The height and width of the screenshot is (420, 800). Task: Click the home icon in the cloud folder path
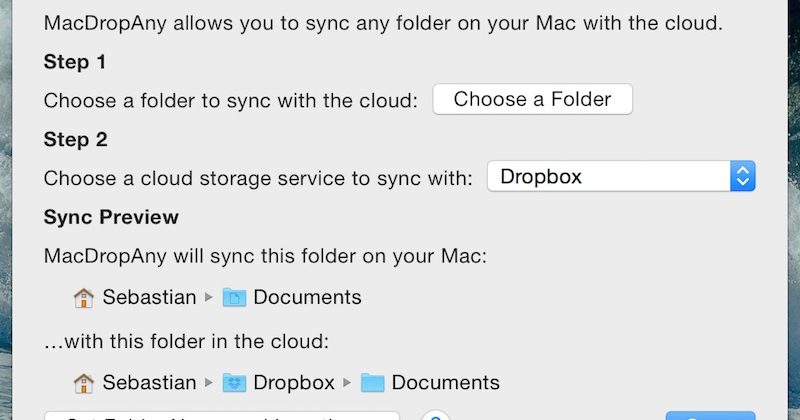tap(84, 382)
